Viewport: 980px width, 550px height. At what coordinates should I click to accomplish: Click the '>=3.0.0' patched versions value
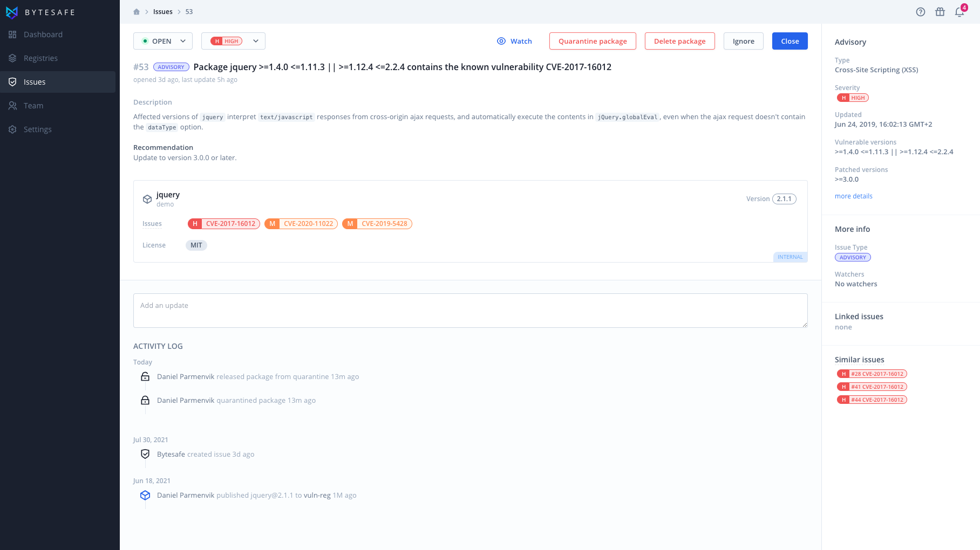click(847, 180)
